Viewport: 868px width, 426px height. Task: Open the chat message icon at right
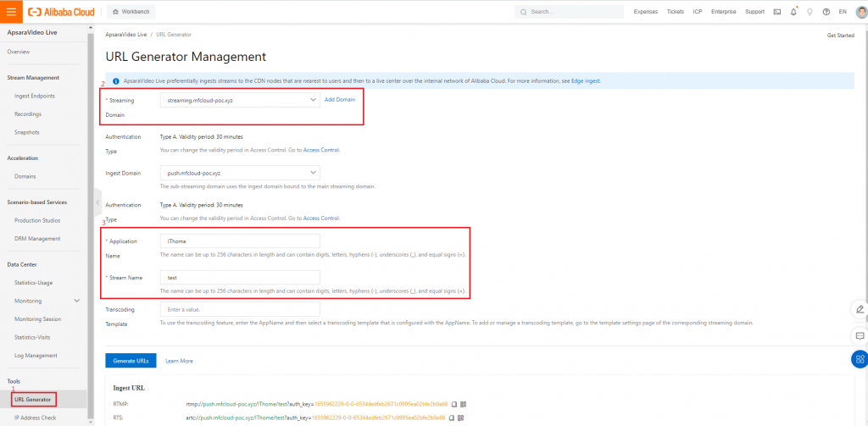(860, 336)
